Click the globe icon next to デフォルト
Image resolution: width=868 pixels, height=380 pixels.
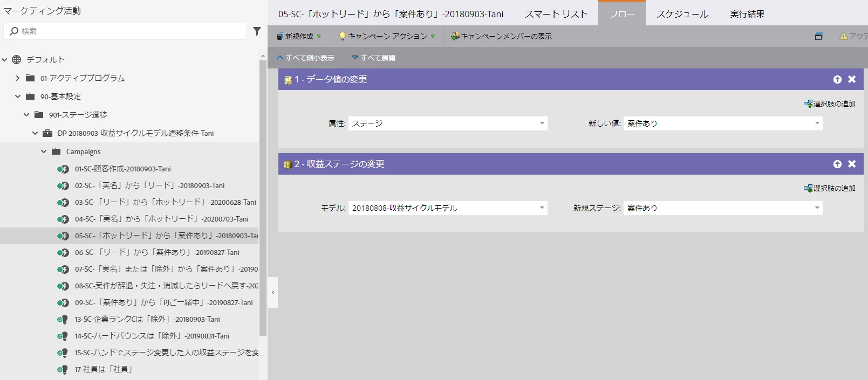click(17, 60)
